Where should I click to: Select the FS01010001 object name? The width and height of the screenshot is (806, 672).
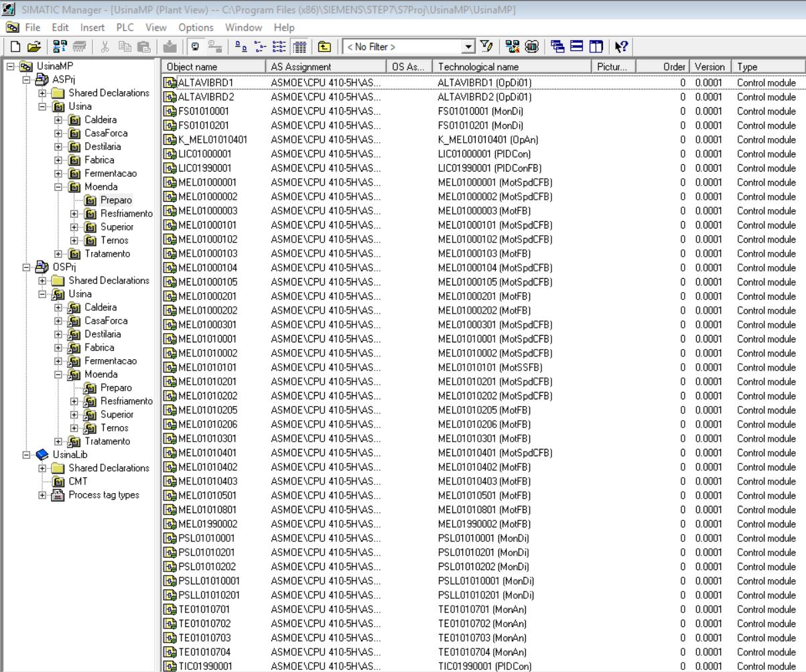pos(204,111)
